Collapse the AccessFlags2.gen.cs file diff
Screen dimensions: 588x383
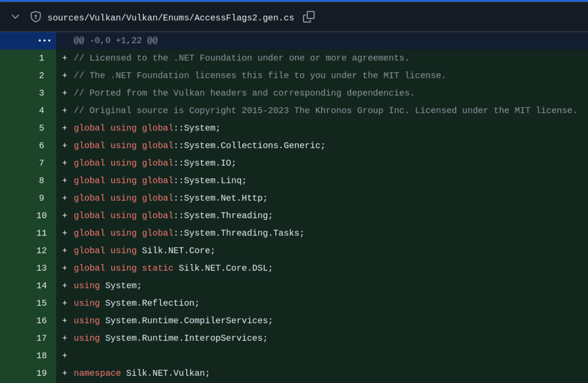pos(15,17)
